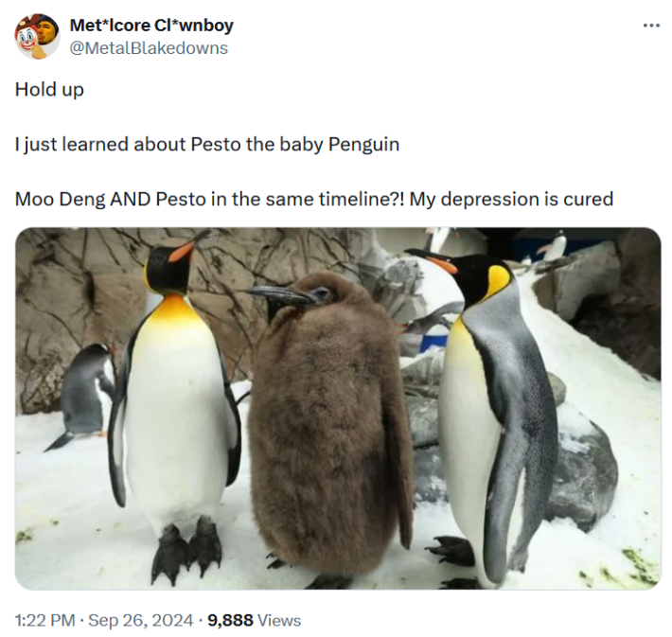Screen dimensions: 672x637
Task: Click the "Hold up" tweet line
Action: click(49, 90)
